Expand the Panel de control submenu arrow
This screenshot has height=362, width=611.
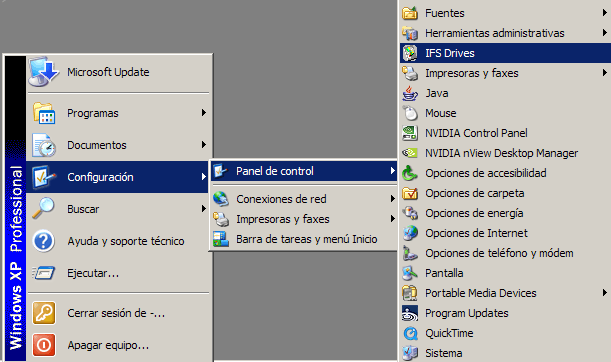[392, 171]
